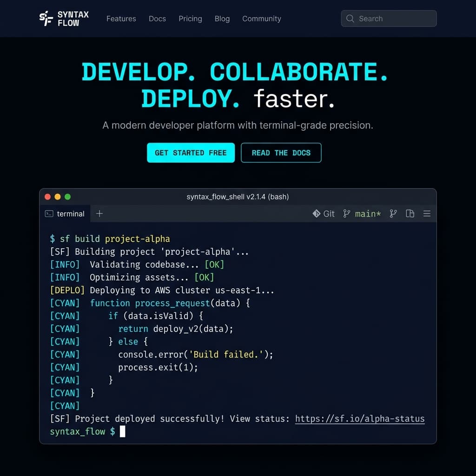Click the Read the Docs button
The height and width of the screenshot is (476, 476).
click(281, 153)
